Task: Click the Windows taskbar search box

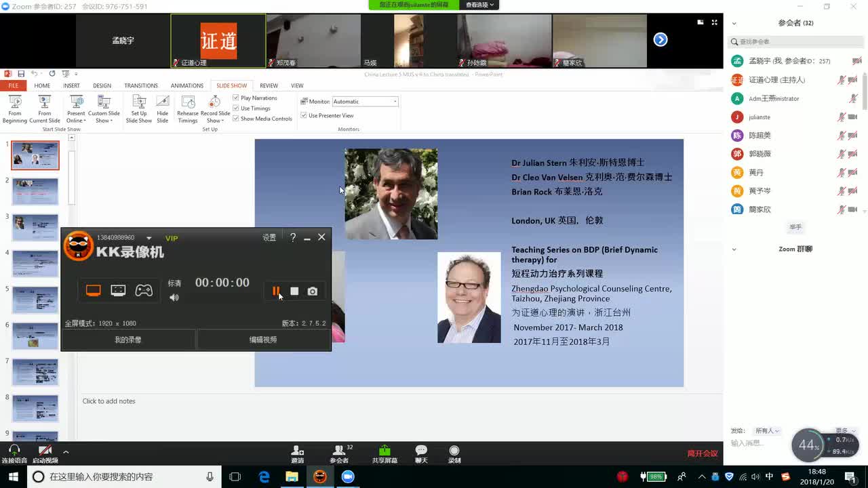Action: tap(125, 476)
